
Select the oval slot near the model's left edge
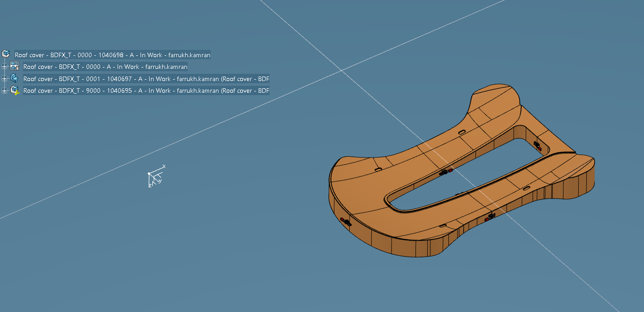point(378,170)
